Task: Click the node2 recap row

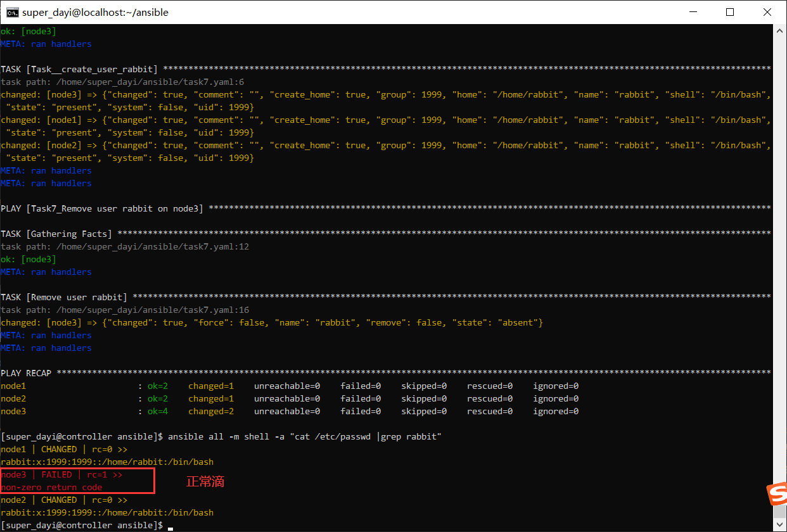Action: (x=290, y=398)
